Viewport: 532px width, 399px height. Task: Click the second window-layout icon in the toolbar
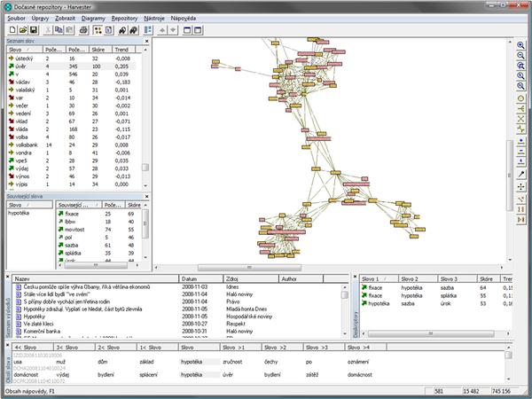(x=198, y=30)
